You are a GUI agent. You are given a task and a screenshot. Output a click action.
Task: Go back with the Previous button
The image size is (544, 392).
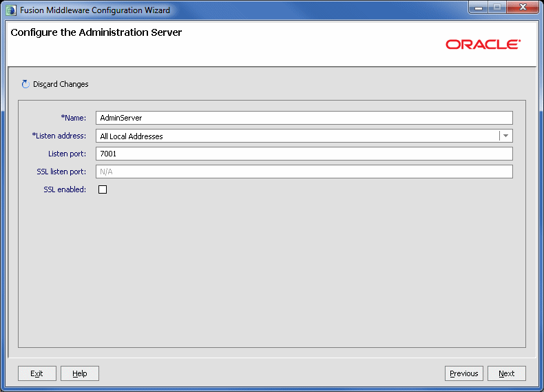464,373
